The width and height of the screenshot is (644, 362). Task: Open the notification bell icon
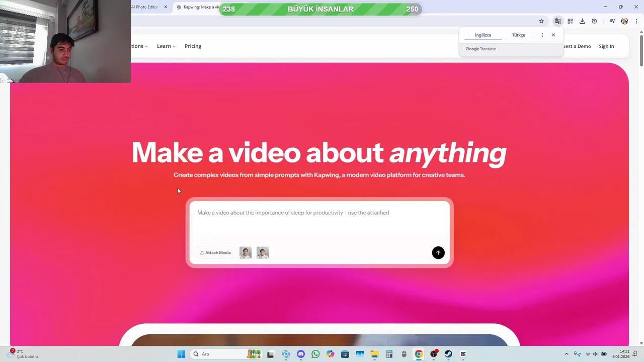[635, 354]
